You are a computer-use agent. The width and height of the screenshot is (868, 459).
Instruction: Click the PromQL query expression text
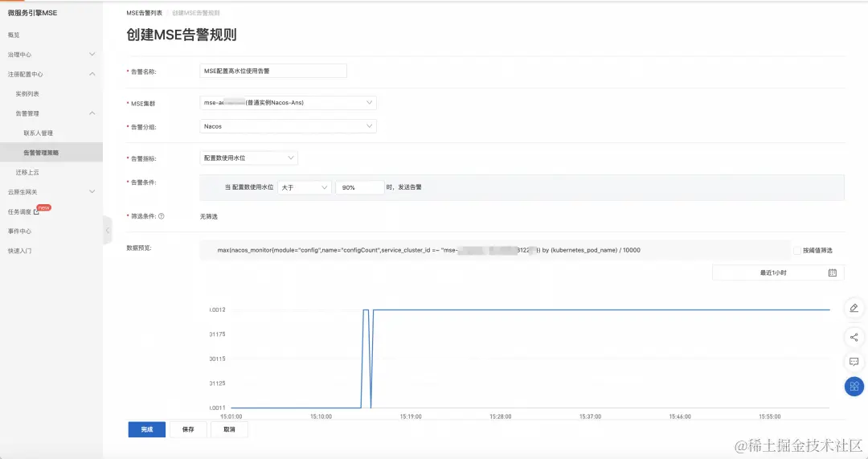pyautogui.click(x=428, y=250)
